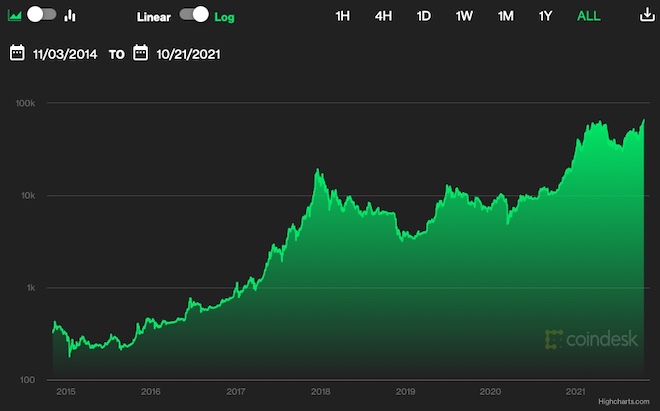
Task: Edit the end date 10/21/2021
Action: tap(188, 54)
